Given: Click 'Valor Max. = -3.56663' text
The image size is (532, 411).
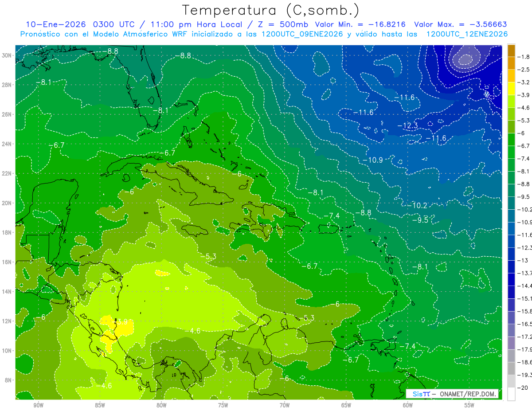Looking at the screenshot, I should tap(461, 24).
